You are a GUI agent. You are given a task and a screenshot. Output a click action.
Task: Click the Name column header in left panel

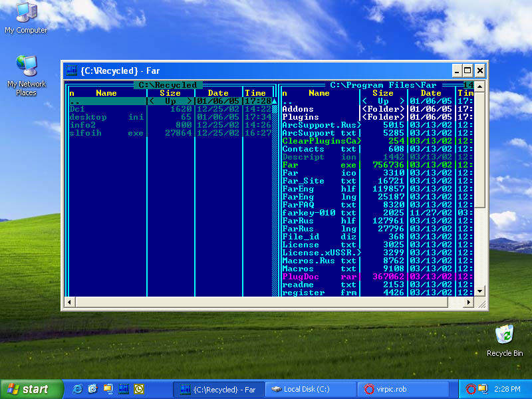(x=106, y=93)
